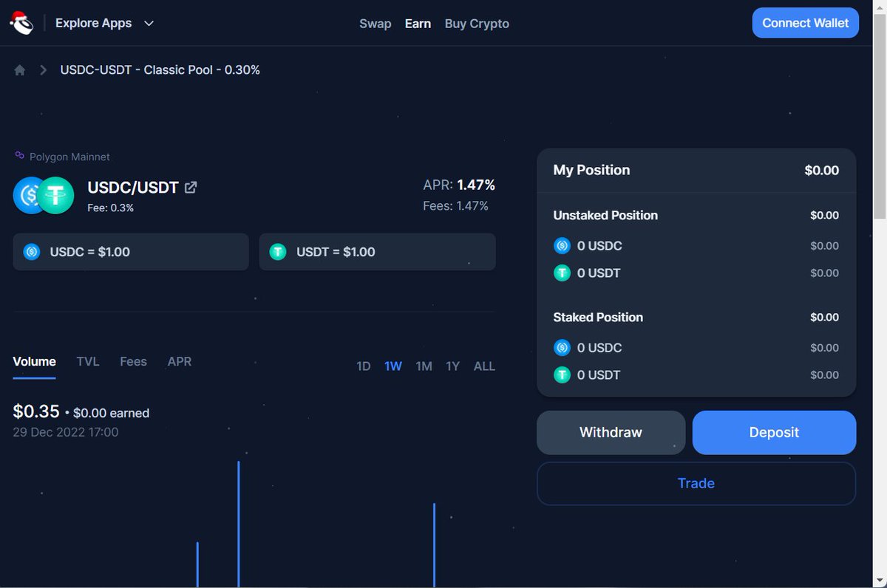Go to the Earn section
The height and width of the screenshot is (588, 887).
(418, 24)
